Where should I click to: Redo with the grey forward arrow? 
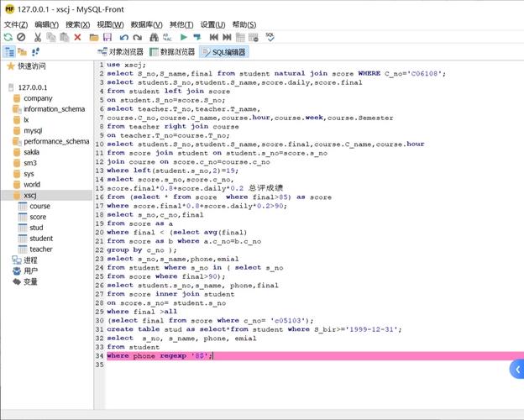pyautogui.click(x=138, y=37)
